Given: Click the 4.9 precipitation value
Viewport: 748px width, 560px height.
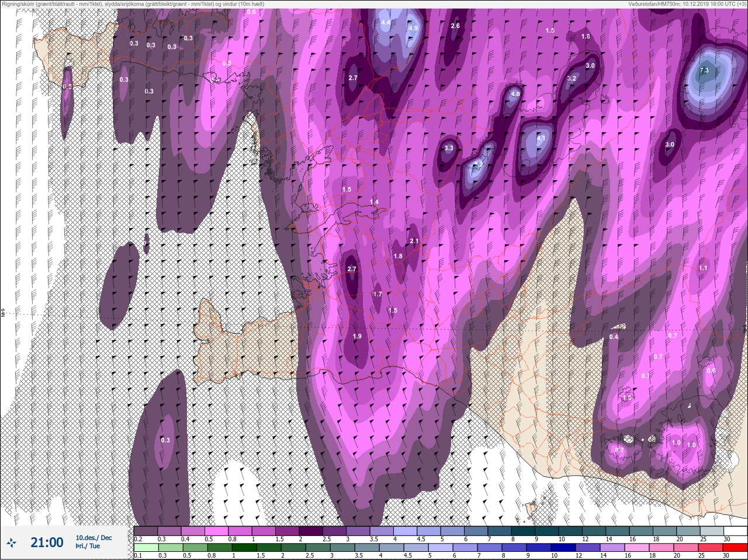Looking at the screenshot, I should [413, 28].
